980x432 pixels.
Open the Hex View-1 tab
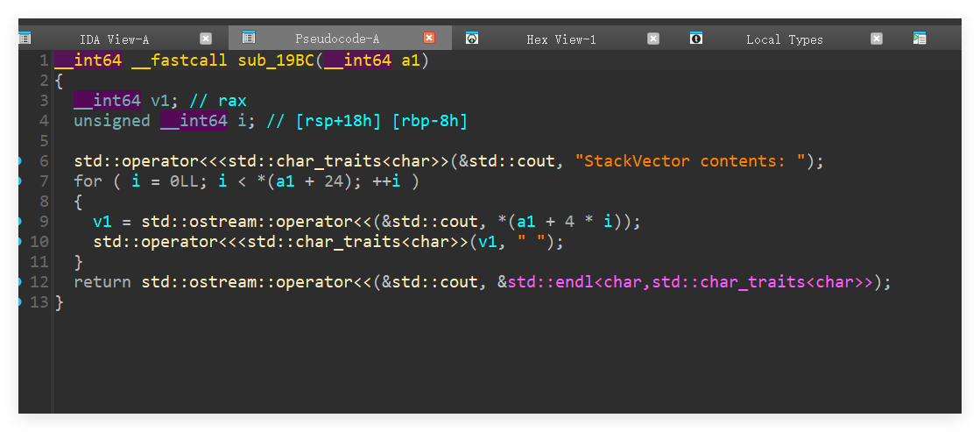click(x=561, y=39)
